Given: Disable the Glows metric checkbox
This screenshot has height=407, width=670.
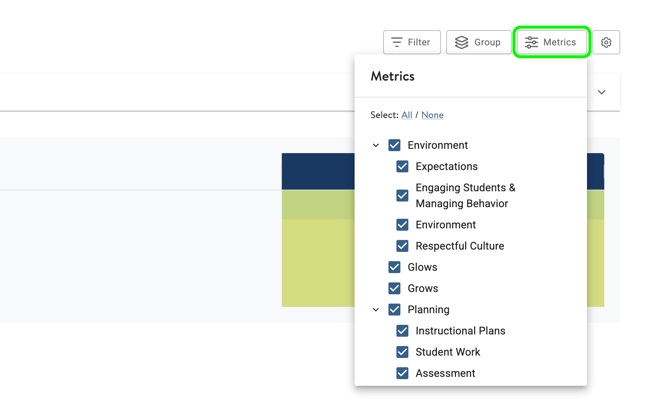Looking at the screenshot, I should coord(395,268).
